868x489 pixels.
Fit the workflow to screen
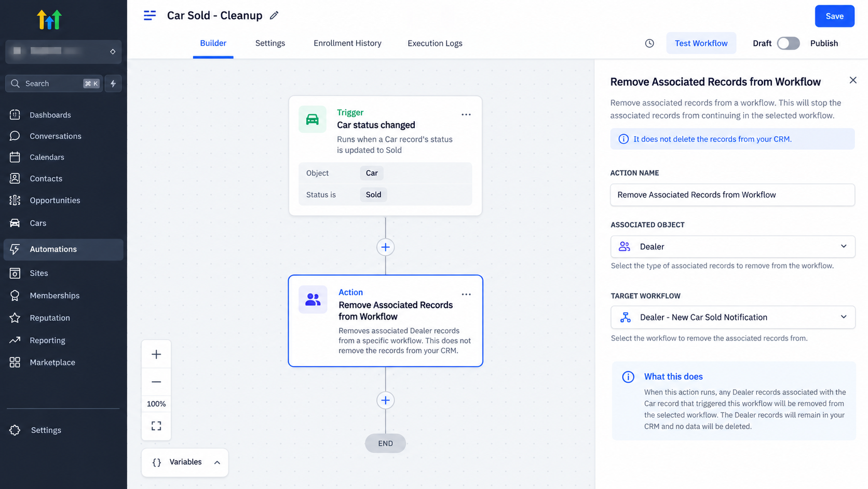coord(156,426)
